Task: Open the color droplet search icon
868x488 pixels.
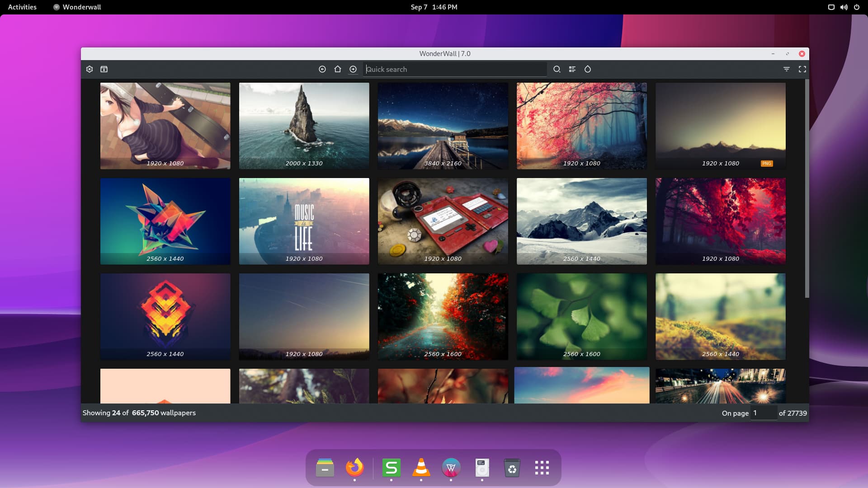Action: tap(588, 69)
